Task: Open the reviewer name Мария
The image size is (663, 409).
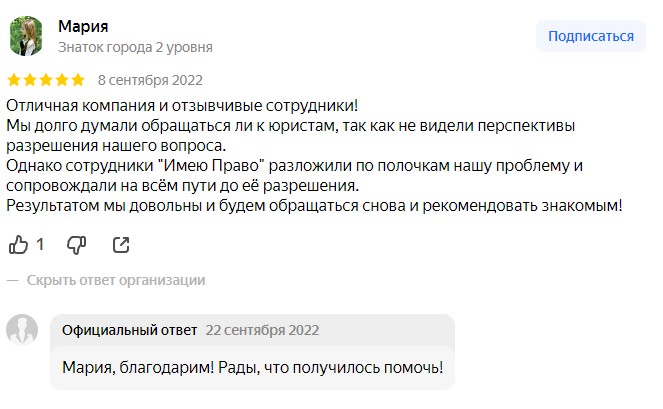Action: click(83, 26)
